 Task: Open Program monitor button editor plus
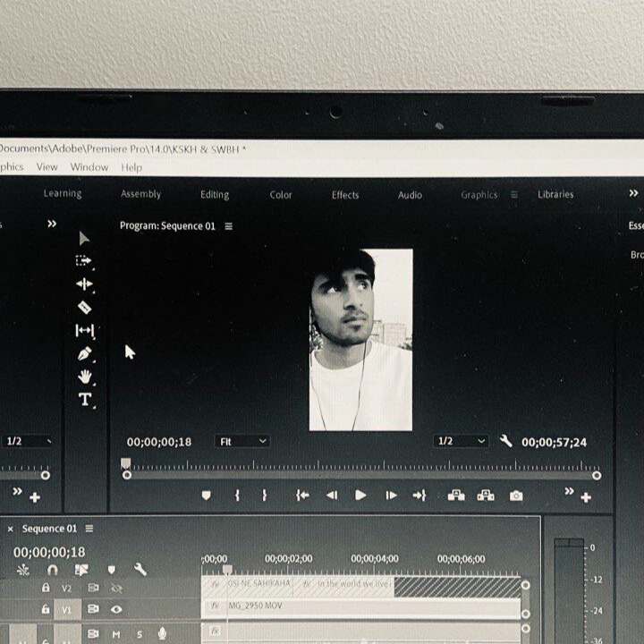(x=586, y=498)
